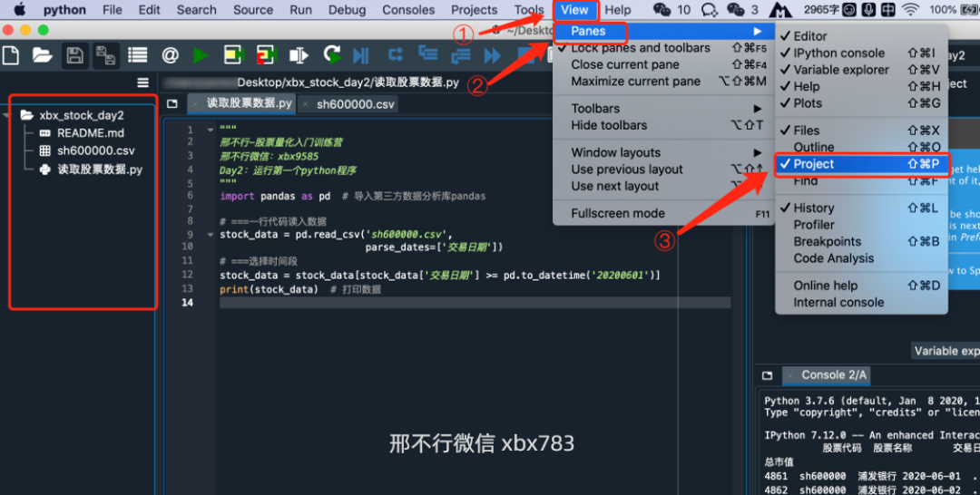Expand the Window layouts submenu
980x495 pixels.
pos(663,153)
